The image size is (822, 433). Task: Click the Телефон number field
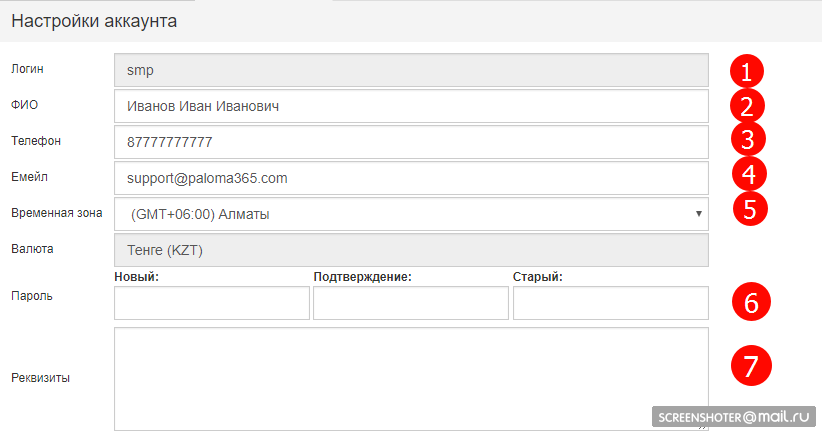coord(411,142)
